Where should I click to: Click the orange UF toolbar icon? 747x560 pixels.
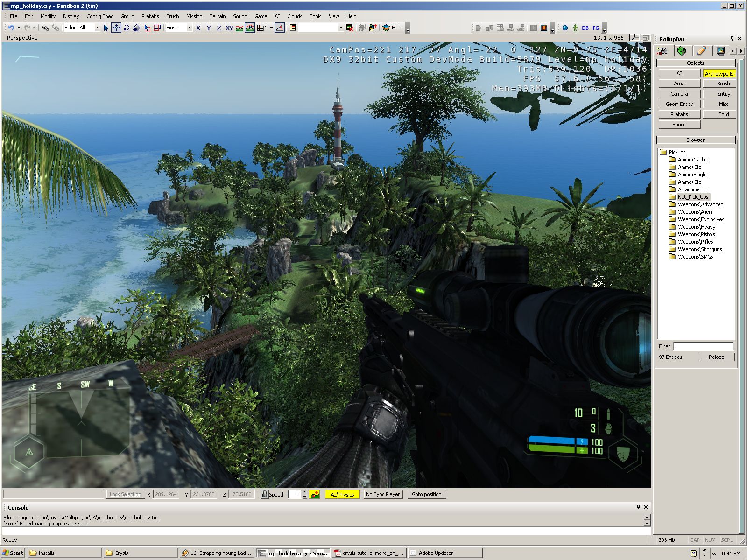pyautogui.click(x=544, y=28)
